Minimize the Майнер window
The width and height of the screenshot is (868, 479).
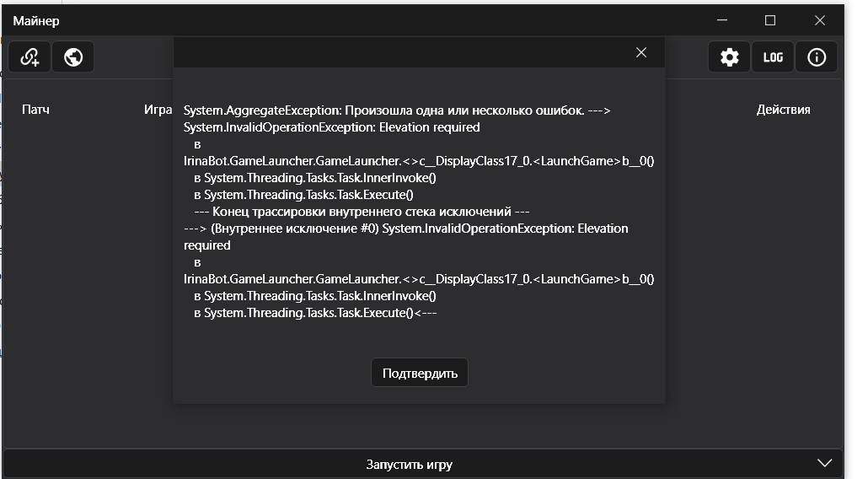tap(722, 20)
